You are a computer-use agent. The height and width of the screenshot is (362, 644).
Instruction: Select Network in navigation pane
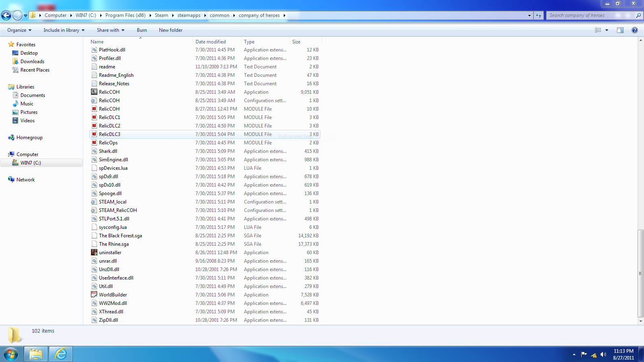(25, 180)
